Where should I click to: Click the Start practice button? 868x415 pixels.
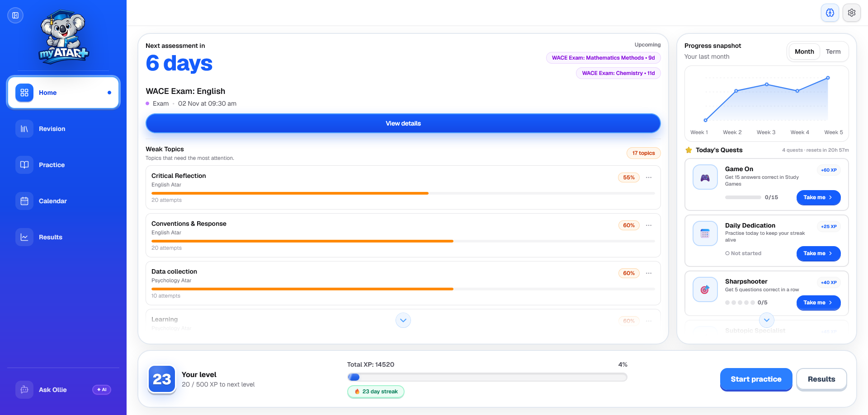tap(756, 379)
